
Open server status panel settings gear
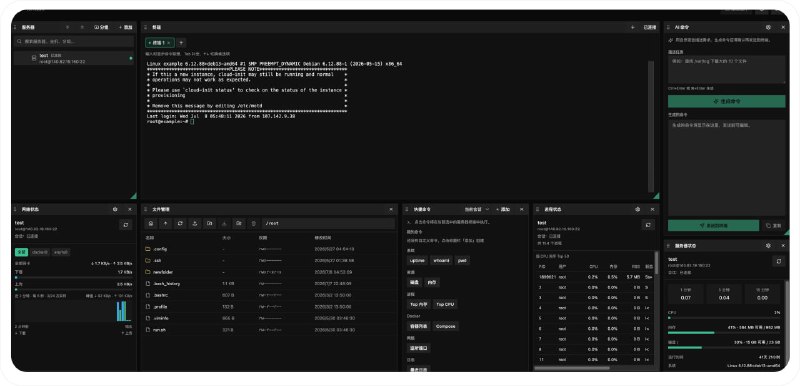click(768, 245)
